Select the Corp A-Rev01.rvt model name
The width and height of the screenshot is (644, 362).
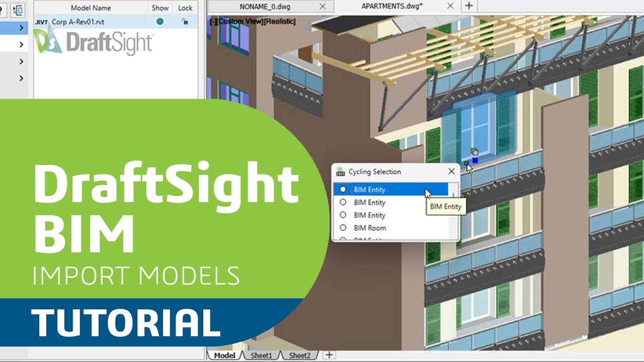pos(78,22)
